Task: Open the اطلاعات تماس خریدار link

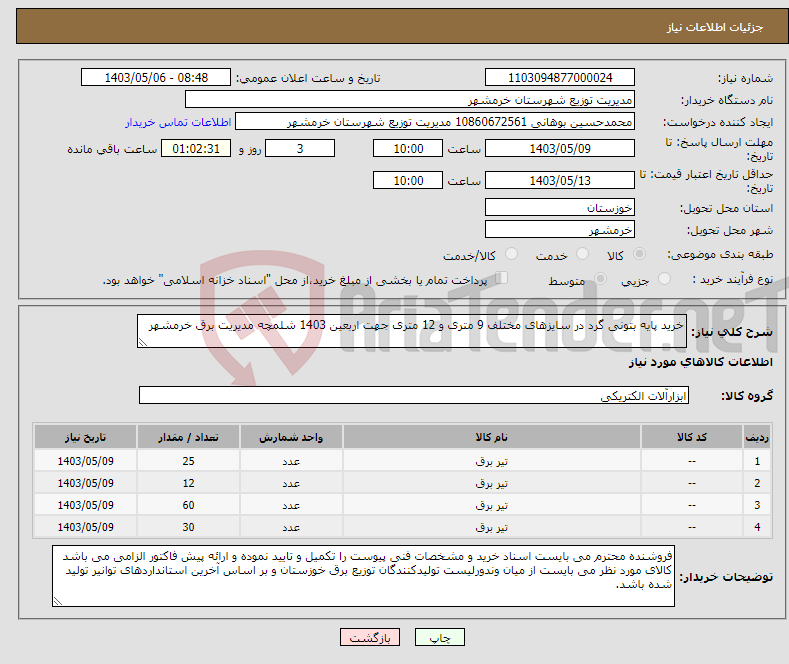Action: (178, 122)
